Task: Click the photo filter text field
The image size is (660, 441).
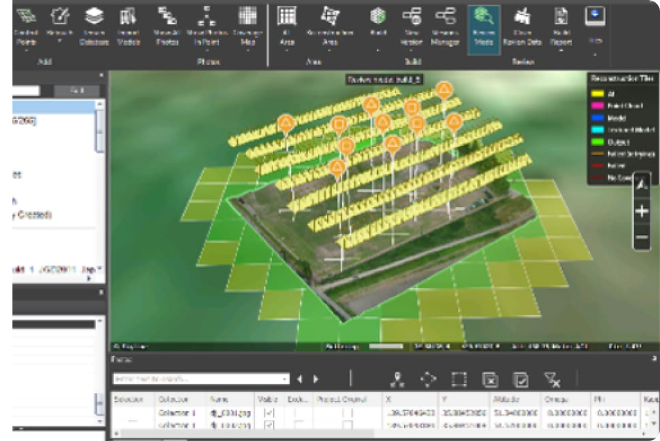Action: pos(195,379)
